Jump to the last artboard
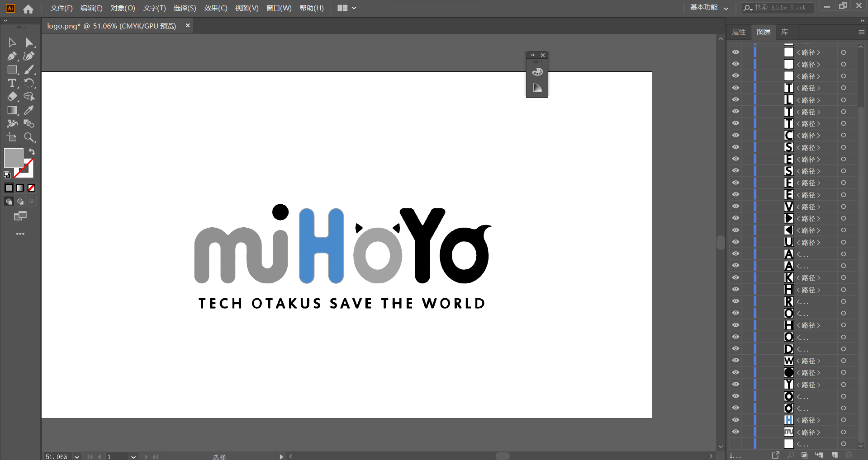Viewport: 868px width, 460px height. pyautogui.click(x=155, y=456)
